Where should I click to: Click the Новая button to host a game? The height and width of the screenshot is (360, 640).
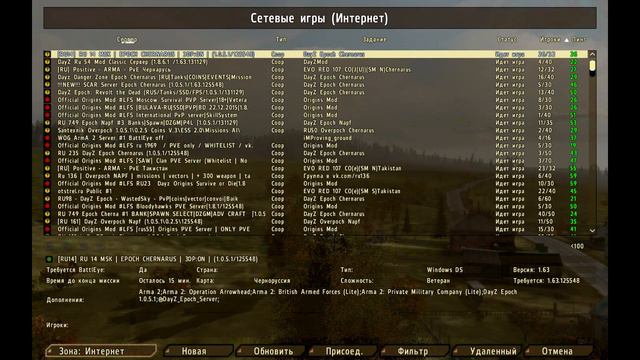coord(198,351)
